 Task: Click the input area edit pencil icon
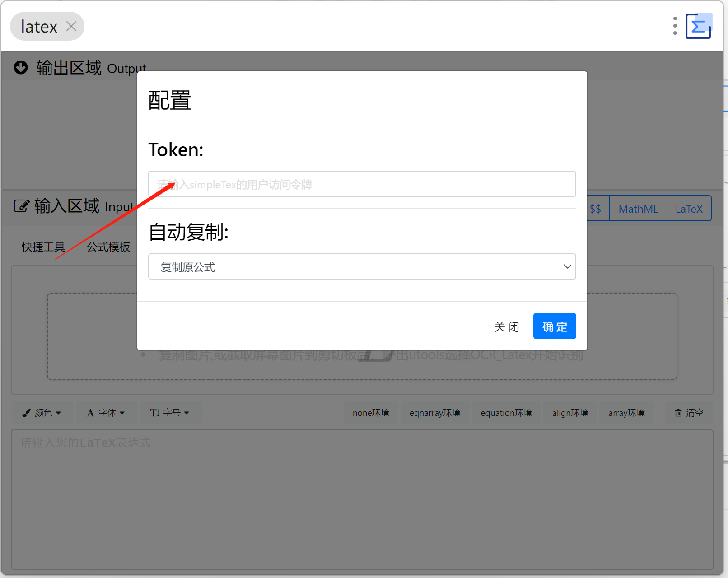(x=21, y=206)
